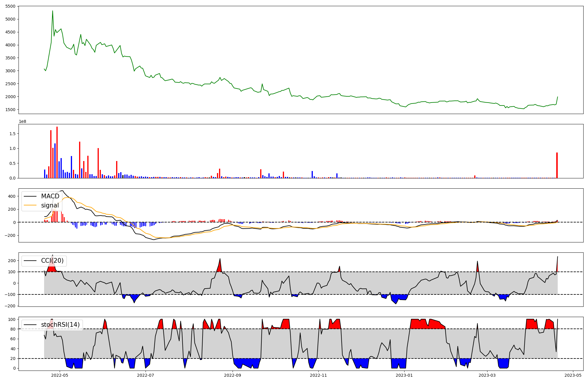This screenshot has height=382, width=588.
Task: Click the 2023-01 x-axis date label
Action: [x=404, y=375]
